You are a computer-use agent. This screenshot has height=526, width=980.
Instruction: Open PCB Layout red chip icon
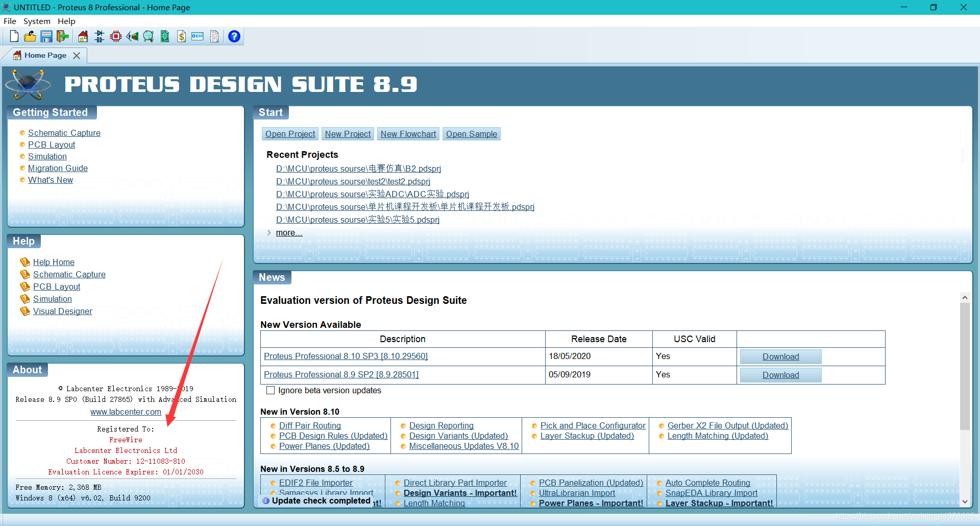pos(116,36)
